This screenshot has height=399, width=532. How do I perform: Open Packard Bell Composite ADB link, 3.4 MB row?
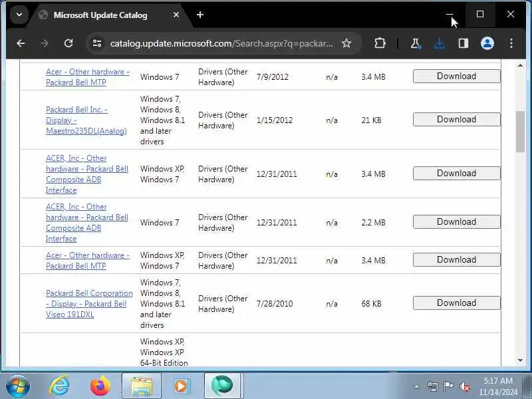tap(87, 174)
